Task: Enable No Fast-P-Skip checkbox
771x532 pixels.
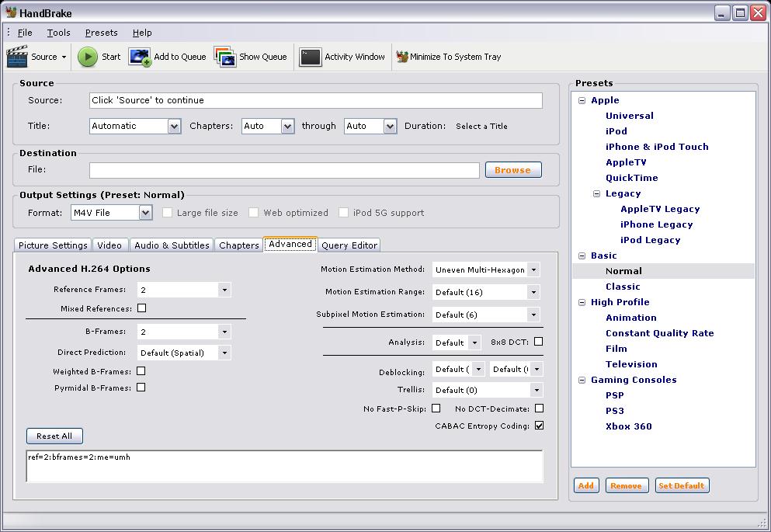Action: coord(436,408)
